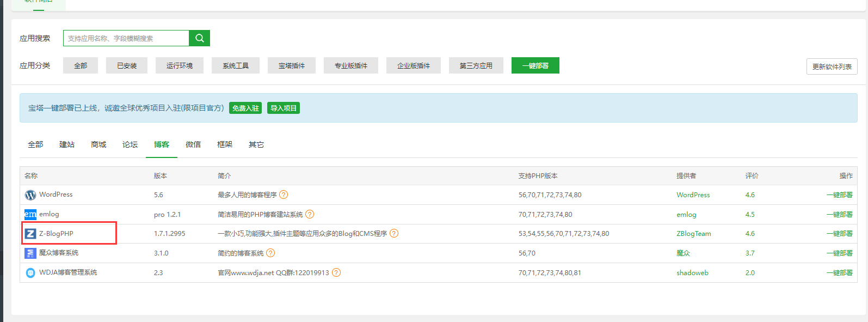Switch to the 商城 tab
868x322 pixels.
coord(99,144)
